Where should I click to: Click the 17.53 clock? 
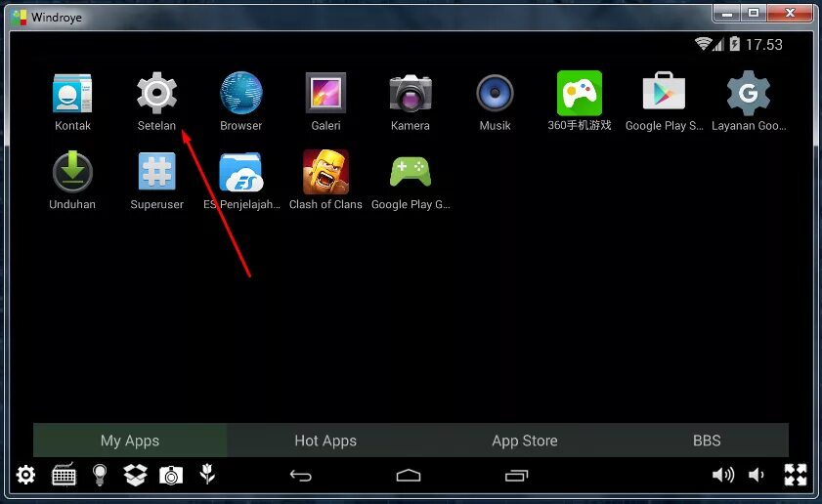(x=763, y=45)
